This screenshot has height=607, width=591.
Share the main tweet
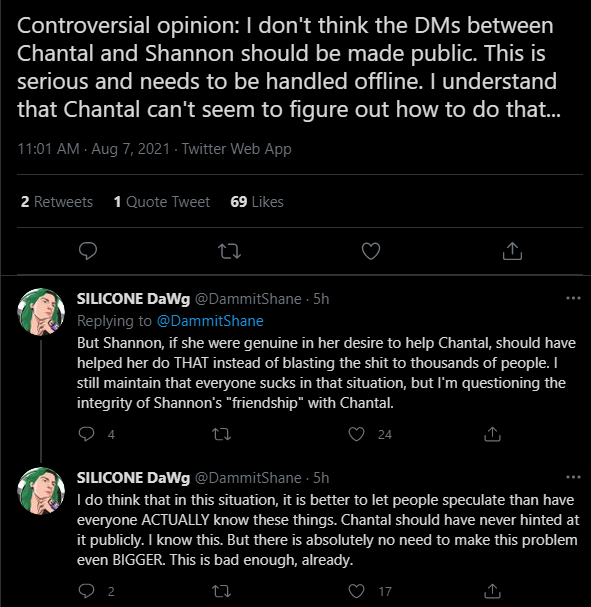tap(512, 251)
